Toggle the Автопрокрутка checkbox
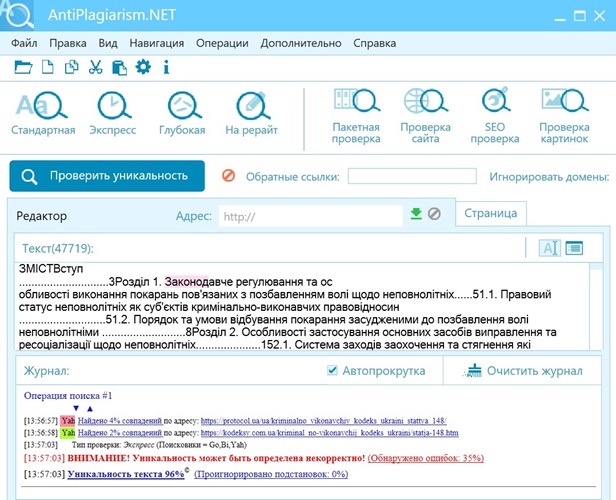616x500 pixels. click(x=332, y=370)
